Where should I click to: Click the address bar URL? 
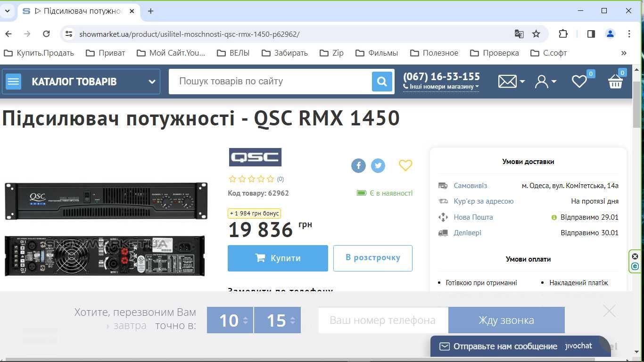click(x=189, y=34)
